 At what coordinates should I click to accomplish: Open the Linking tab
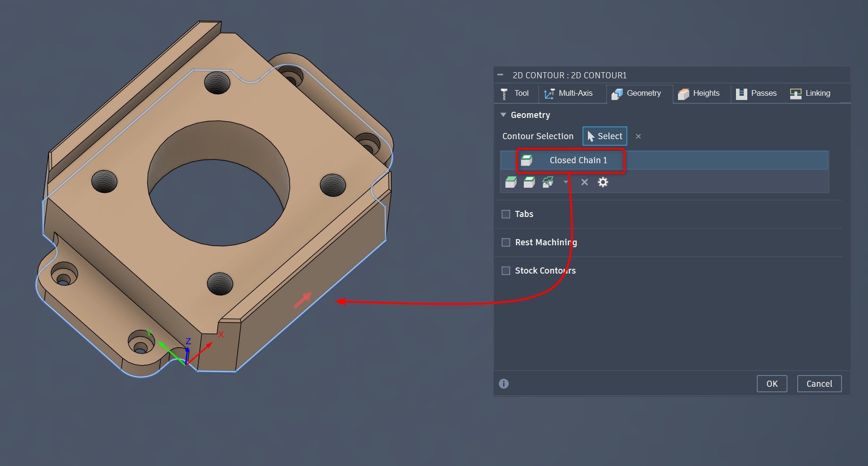[x=810, y=93]
